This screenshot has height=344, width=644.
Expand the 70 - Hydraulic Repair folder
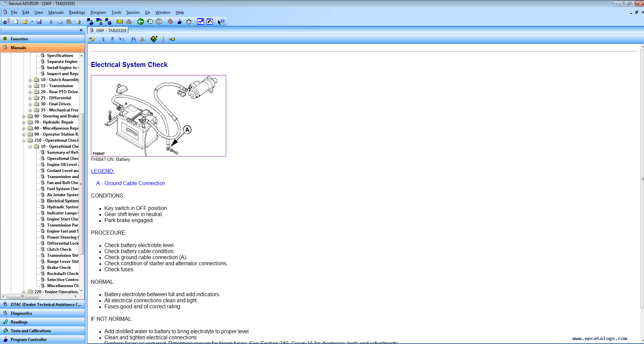[24, 123]
